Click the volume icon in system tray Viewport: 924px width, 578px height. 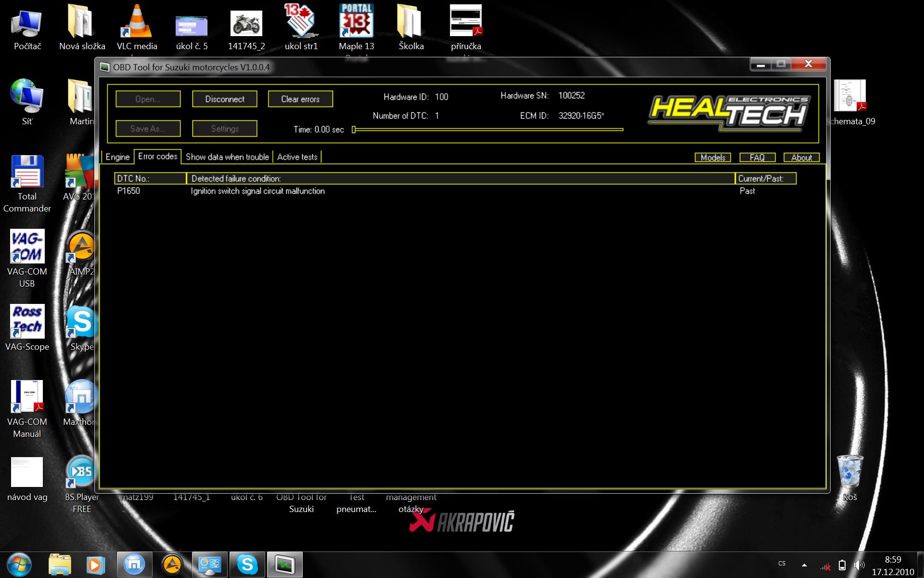click(x=859, y=565)
